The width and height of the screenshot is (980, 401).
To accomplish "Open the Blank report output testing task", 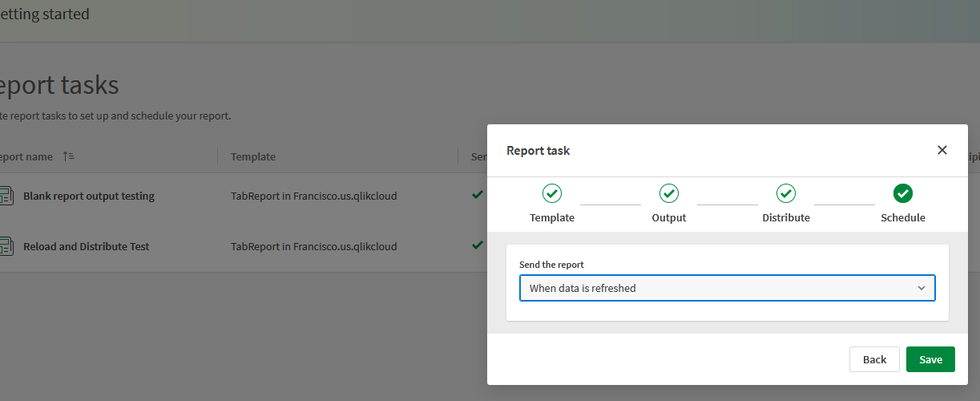I will pos(89,196).
